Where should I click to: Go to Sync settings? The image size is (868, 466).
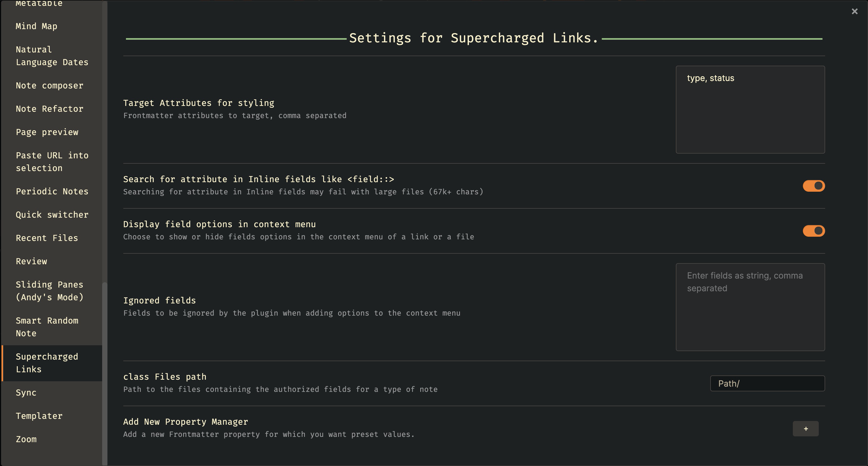pyautogui.click(x=26, y=393)
